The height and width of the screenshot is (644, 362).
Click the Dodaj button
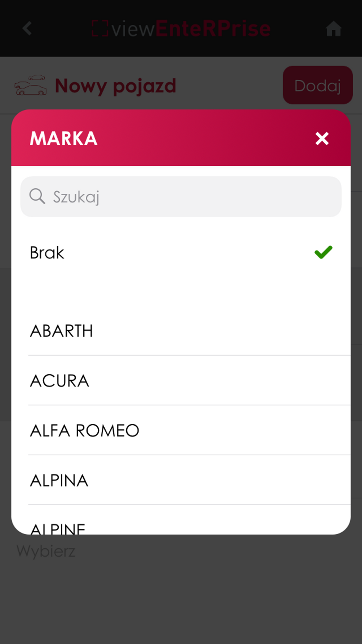[x=317, y=85]
